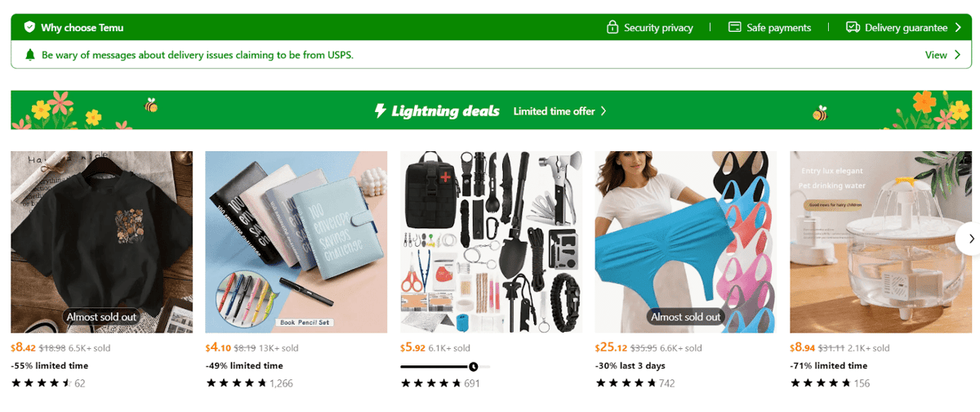Expand the Delivery guarantee chevron arrow
The image size is (980, 412).
(958, 27)
